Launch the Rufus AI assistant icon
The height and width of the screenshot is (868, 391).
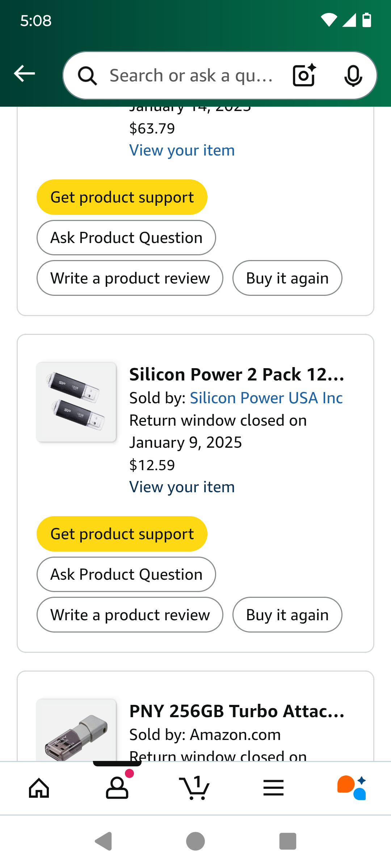click(x=352, y=788)
